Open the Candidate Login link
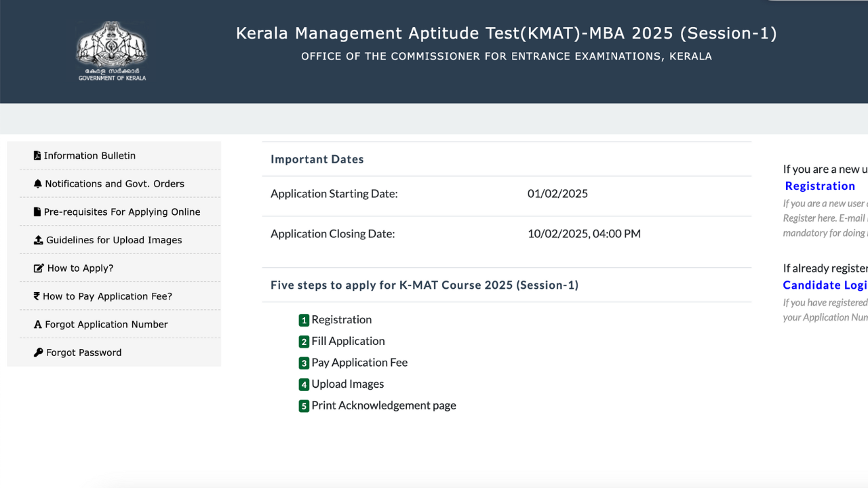This screenshot has height=488, width=868. pyautogui.click(x=824, y=285)
